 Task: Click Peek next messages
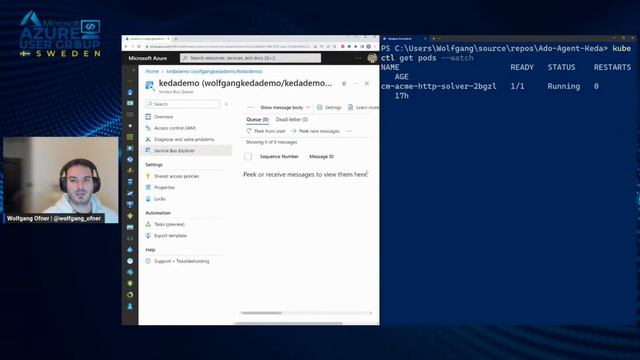(x=315, y=131)
